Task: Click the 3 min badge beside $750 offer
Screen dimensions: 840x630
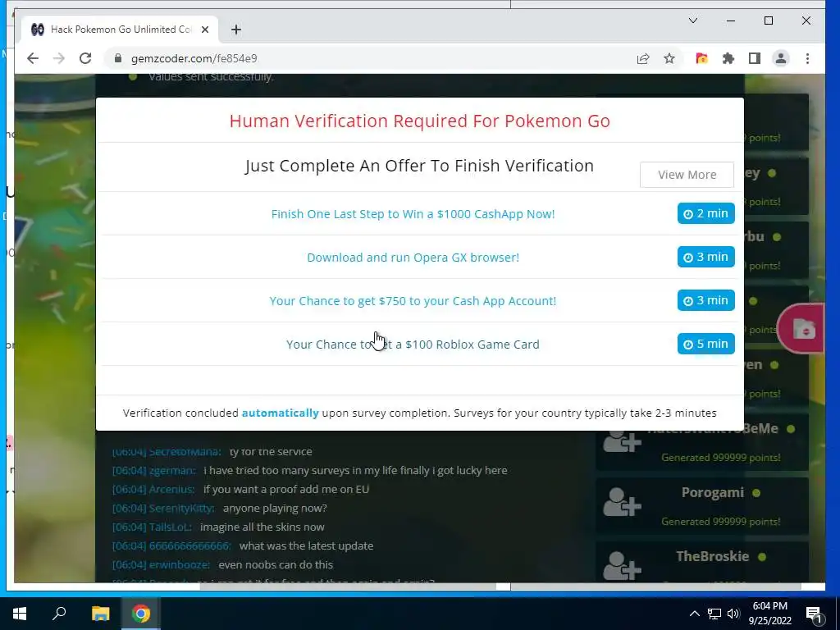Action: (705, 300)
